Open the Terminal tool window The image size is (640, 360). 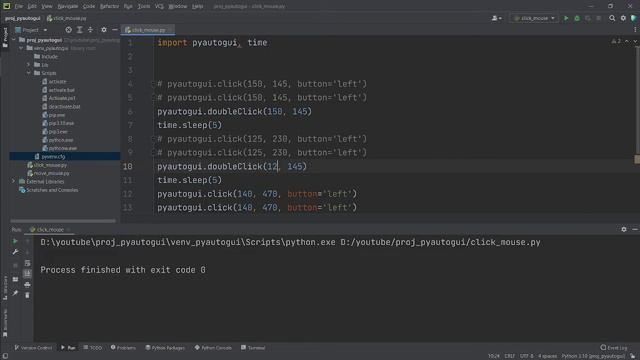(253, 348)
